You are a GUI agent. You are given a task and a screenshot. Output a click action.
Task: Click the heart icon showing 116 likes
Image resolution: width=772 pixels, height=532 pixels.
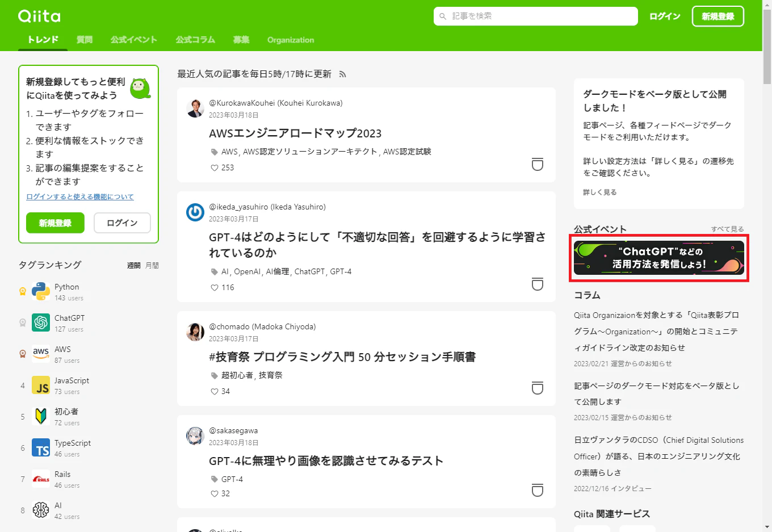pyautogui.click(x=215, y=288)
